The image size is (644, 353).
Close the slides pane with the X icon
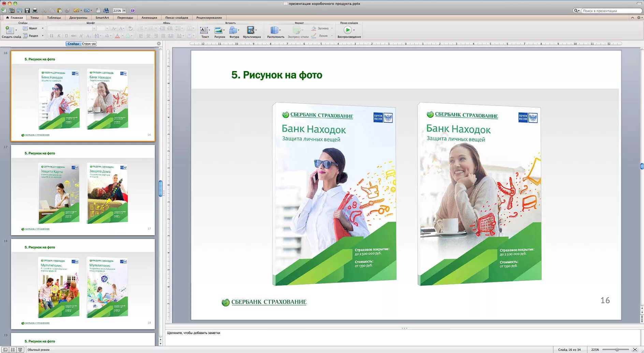click(159, 44)
